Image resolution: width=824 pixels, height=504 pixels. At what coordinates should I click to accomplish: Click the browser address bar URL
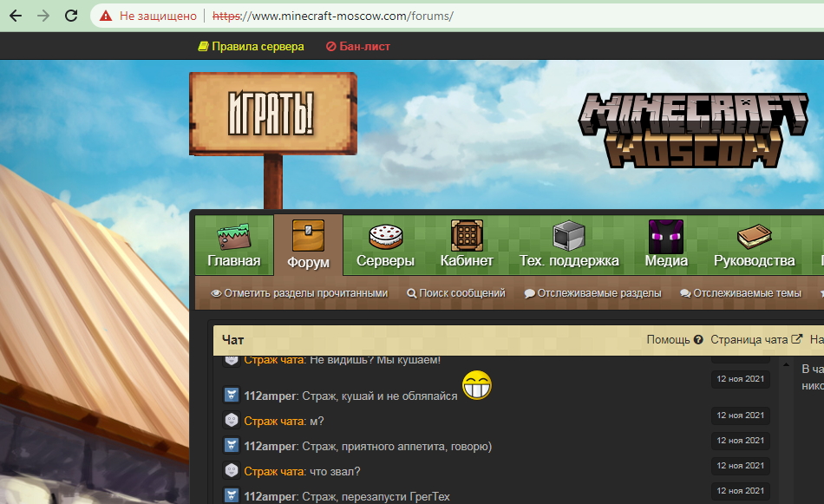point(364,16)
